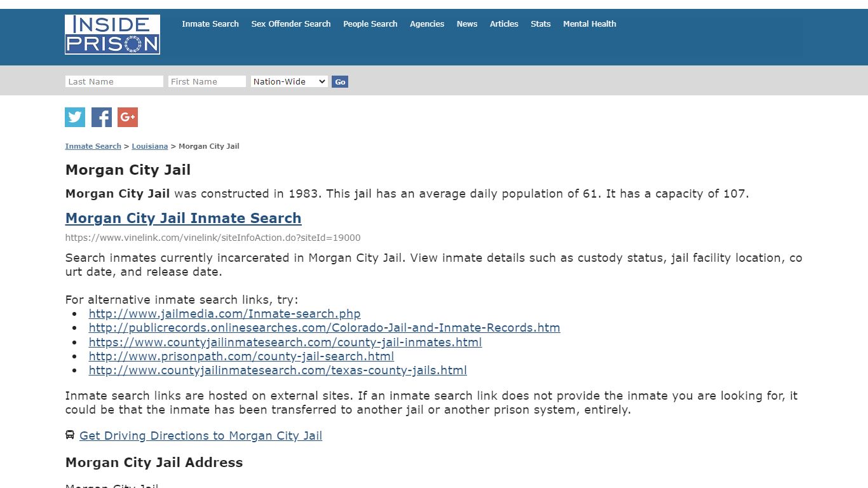
Task: Open the publicrecords.onlinesearches.com Colorado link
Action: 324,328
